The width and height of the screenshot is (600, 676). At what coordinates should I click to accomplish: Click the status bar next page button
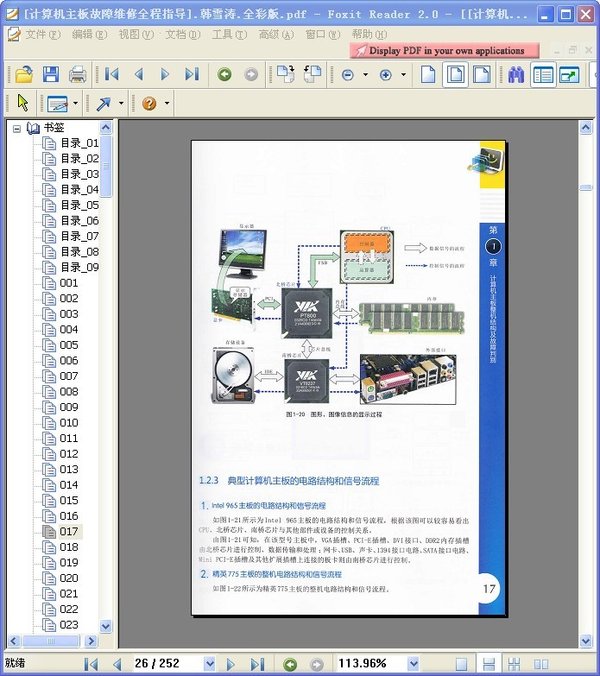tap(230, 664)
